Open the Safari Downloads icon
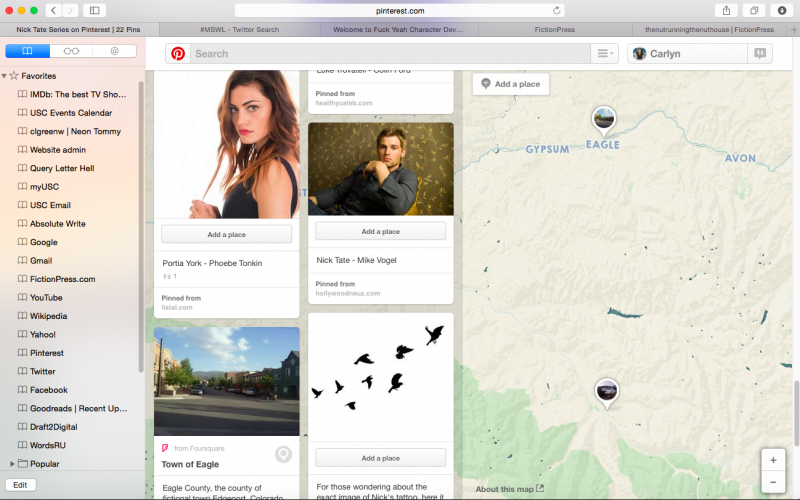The image size is (800, 500). click(x=782, y=10)
